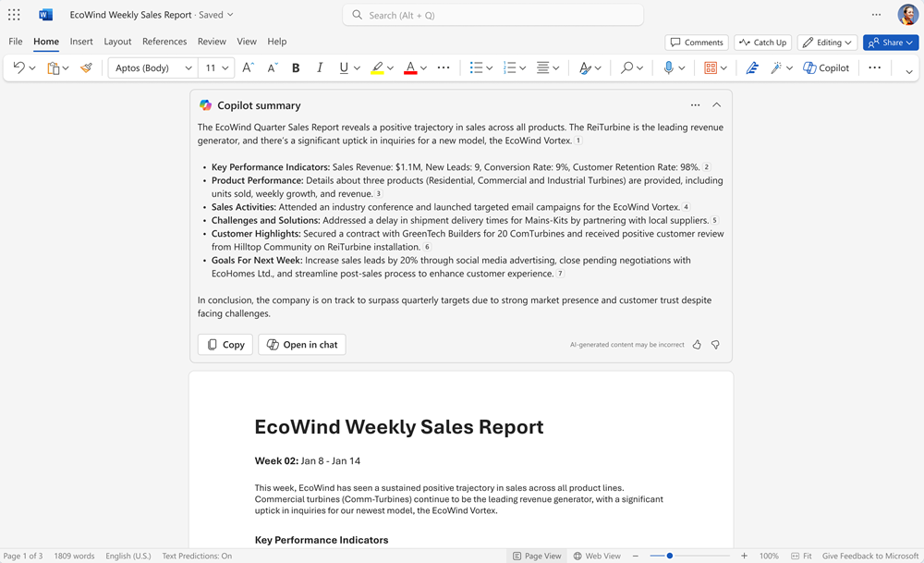The height and width of the screenshot is (563, 924).
Task: Click the Editor pen icon
Action: (751, 67)
